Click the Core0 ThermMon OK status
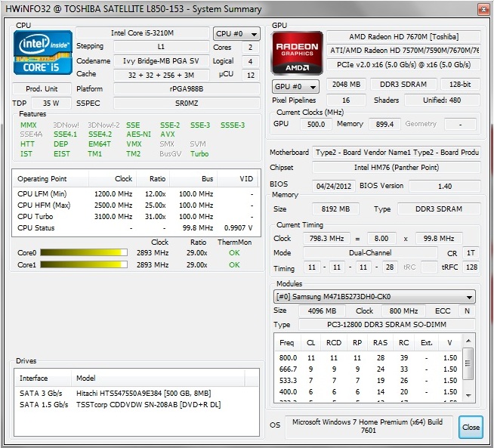Image resolution: width=494 pixels, height=448 pixels. pyautogui.click(x=234, y=252)
